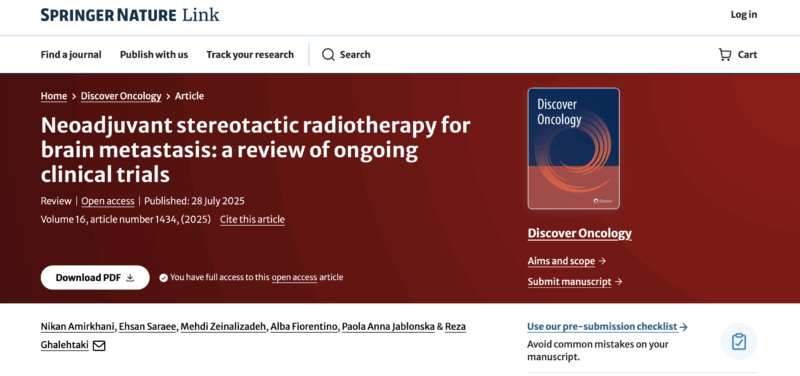Open author Paola Anna Jablonska
The image size is (800, 376).
pos(388,327)
